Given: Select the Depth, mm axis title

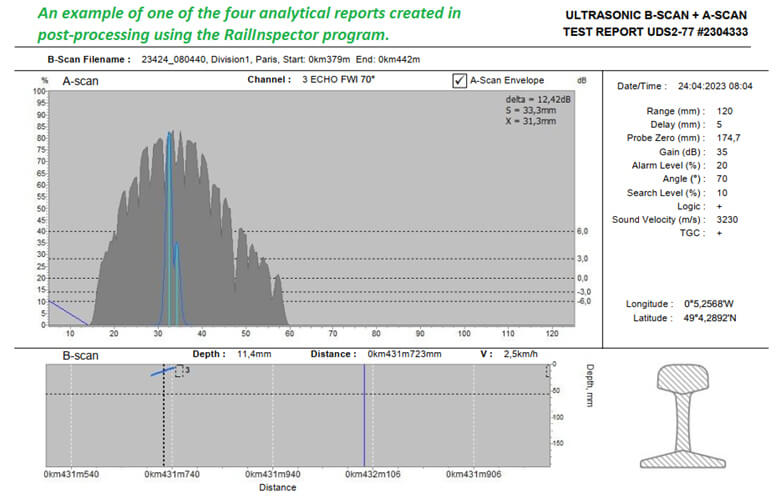Looking at the screenshot, I should (589, 386).
